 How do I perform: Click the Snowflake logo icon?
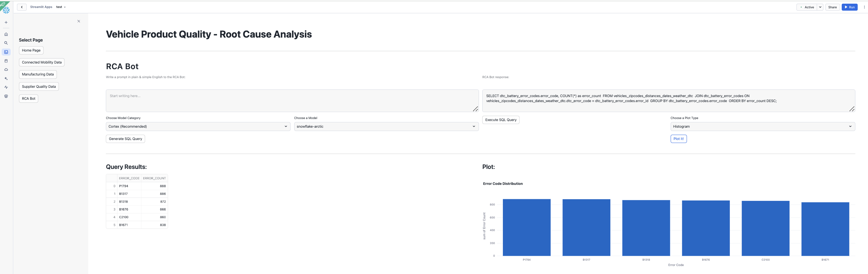click(x=6, y=10)
